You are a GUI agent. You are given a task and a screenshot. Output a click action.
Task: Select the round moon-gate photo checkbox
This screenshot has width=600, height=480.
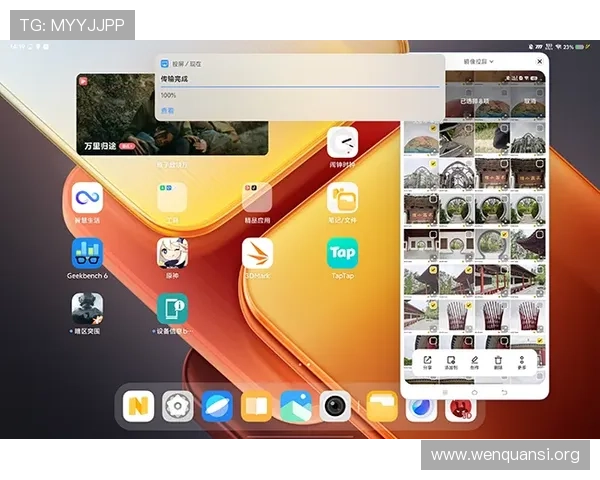pos(468,198)
